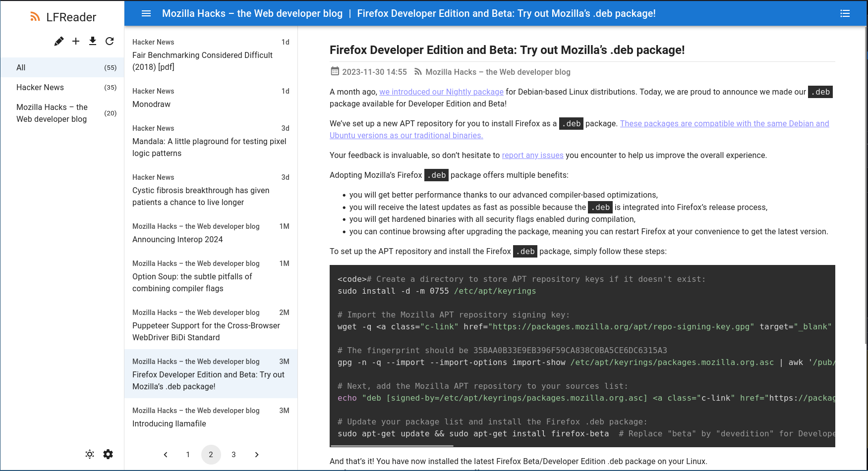This screenshot has height=471, width=868.
Task: Open 'Announcing Interop 2024' entry
Action: coord(211,233)
